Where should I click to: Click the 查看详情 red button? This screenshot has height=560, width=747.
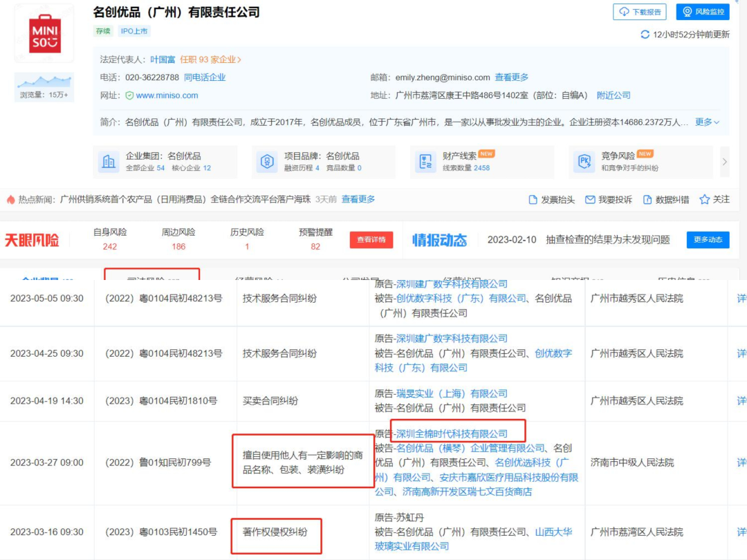[371, 240]
